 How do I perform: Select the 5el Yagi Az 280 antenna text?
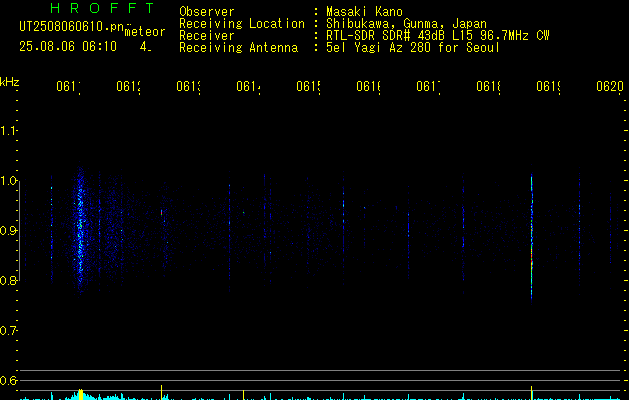(413, 48)
